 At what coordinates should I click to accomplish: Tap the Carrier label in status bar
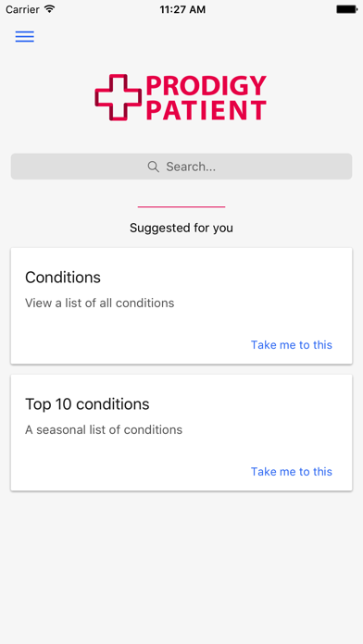click(x=23, y=9)
